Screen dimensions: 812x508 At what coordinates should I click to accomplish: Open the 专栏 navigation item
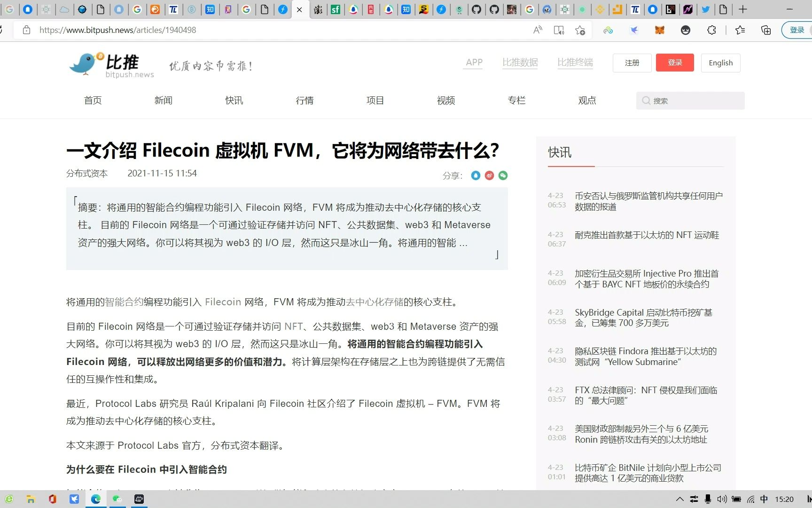pos(516,100)
